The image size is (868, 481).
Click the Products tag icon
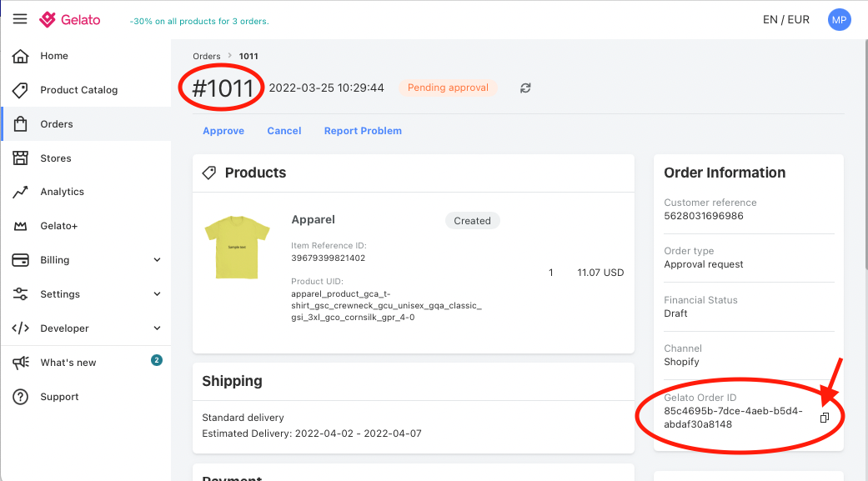tap(209, 173)
